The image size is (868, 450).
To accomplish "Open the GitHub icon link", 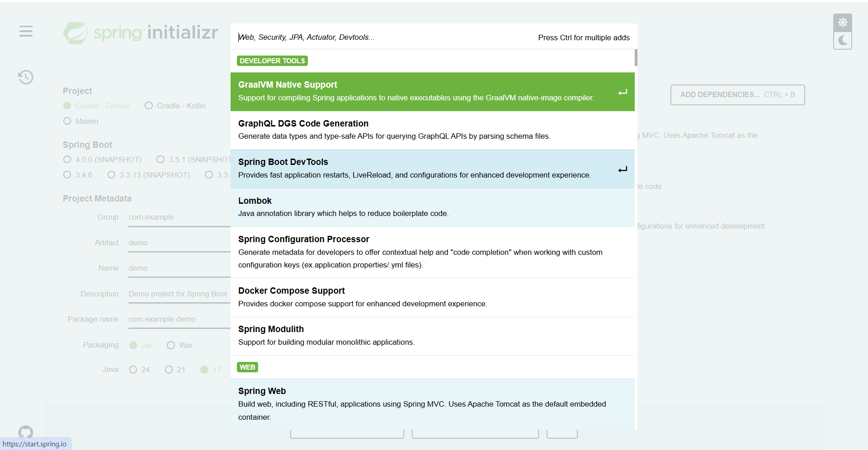I will [x=26, y=432].
